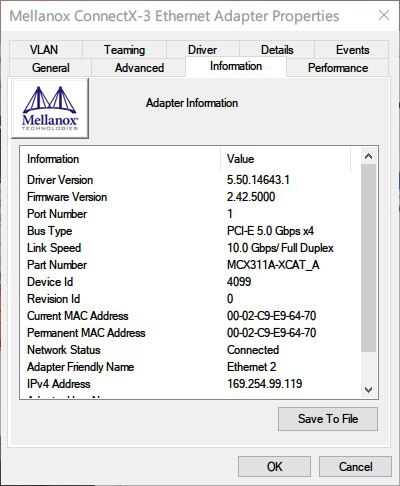Click the part number MCX311A-XCAT_A
This screenshot has width=400, height=486.
pos(273,265)
